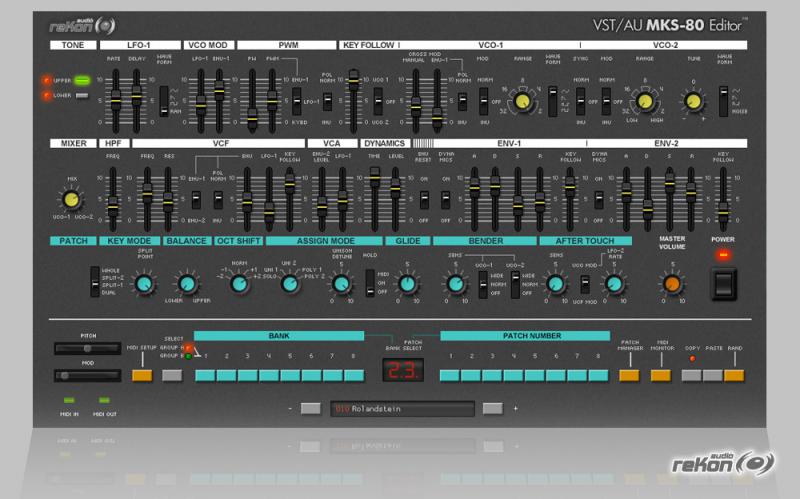Toggle the Key Follow VCO 1/OFF/VCO 2 switch
Image resolution: width=800 pixels, height=499 pixels.
pos(378,102)
